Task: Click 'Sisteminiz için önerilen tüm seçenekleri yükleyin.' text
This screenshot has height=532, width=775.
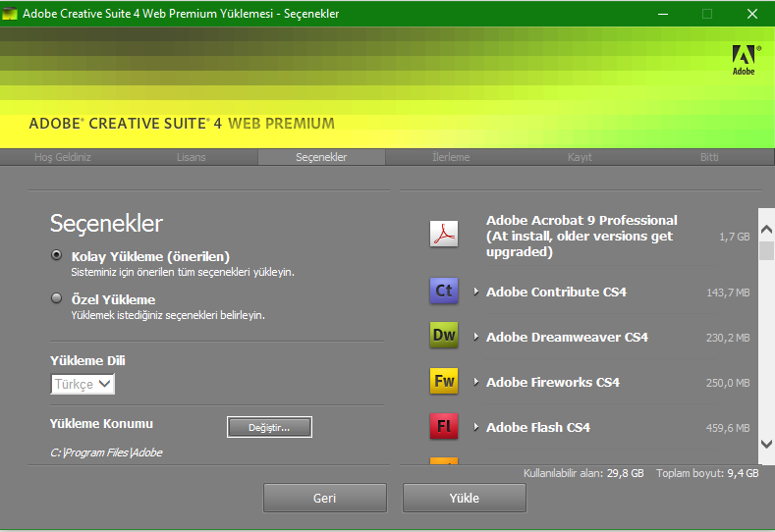Action: click(183, 272)
